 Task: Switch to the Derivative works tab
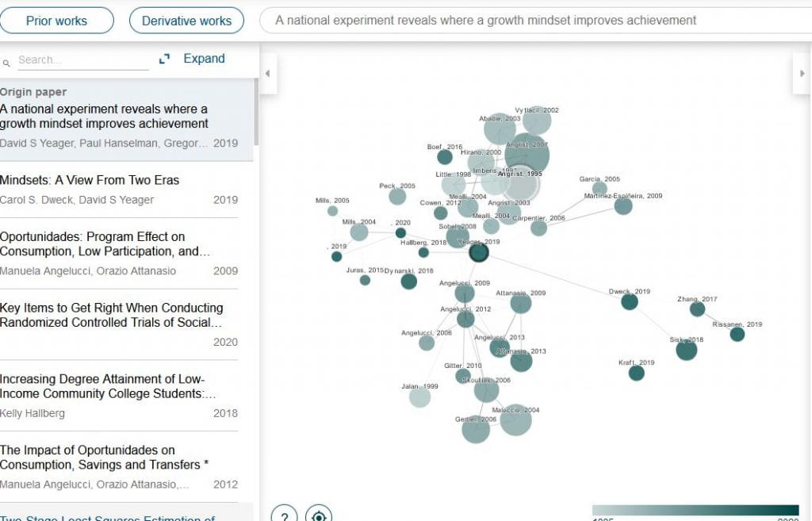(186, 21)
